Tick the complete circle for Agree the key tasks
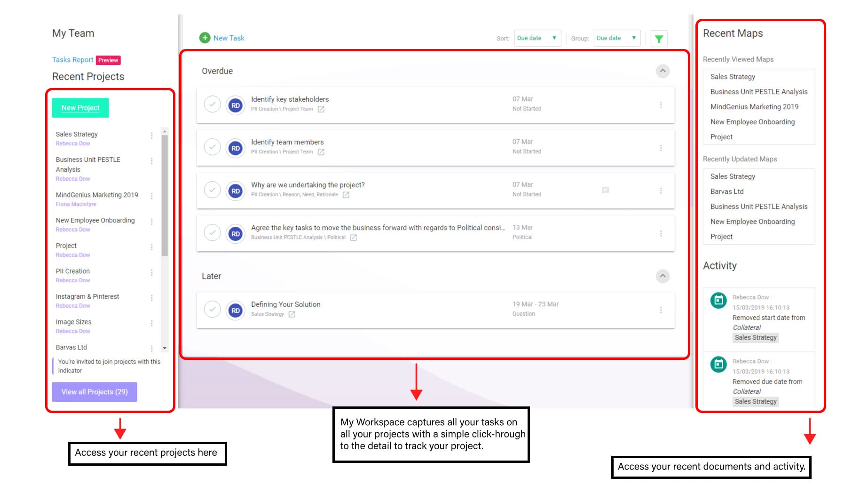Viewport: 868px width, 501px height. [213, 232]
